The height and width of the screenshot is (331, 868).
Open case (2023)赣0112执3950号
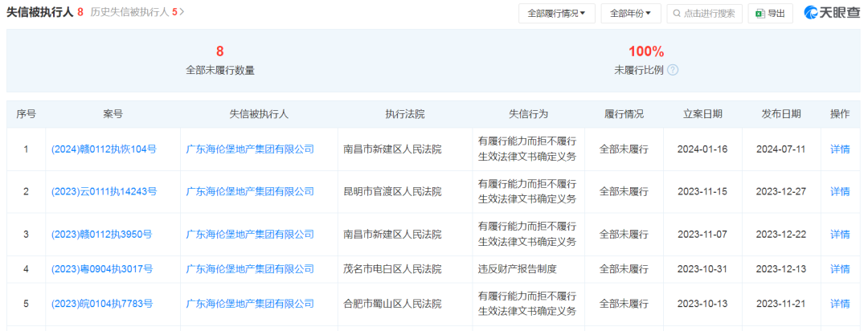(101, 234)
